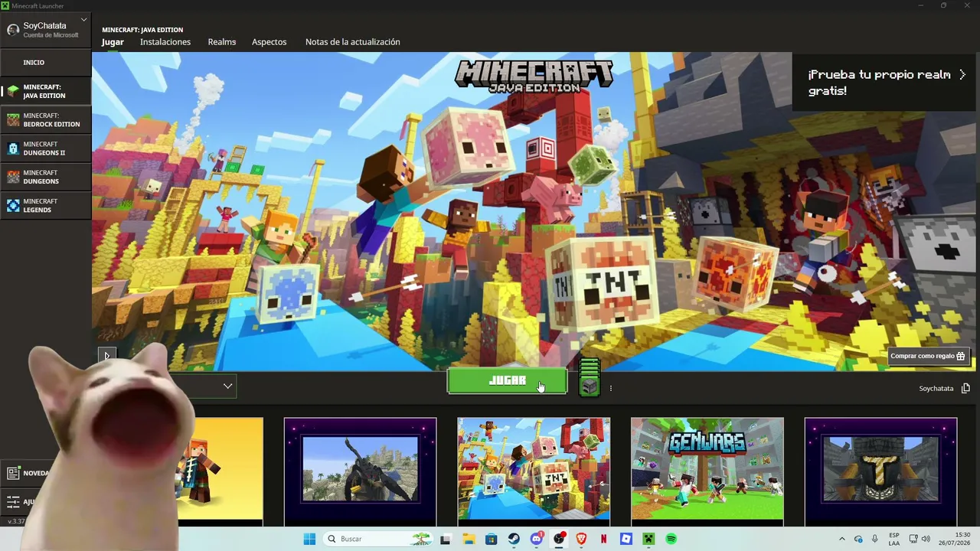Open the Windows Start menu
Image resolution: width=980 pixels, height=551 pixels.
[x=309, y=539]
